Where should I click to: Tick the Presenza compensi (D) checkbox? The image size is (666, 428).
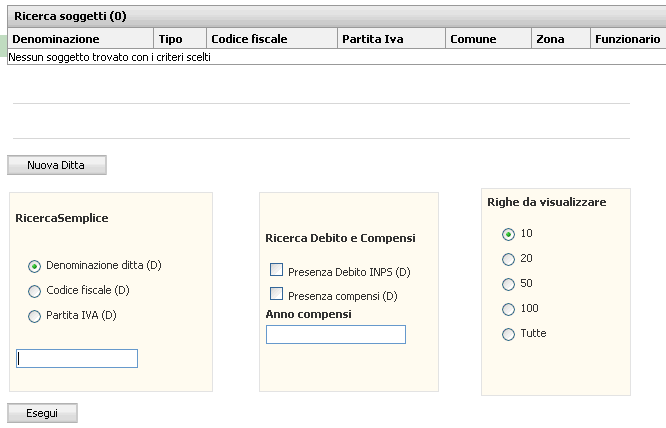click(277, 293)
